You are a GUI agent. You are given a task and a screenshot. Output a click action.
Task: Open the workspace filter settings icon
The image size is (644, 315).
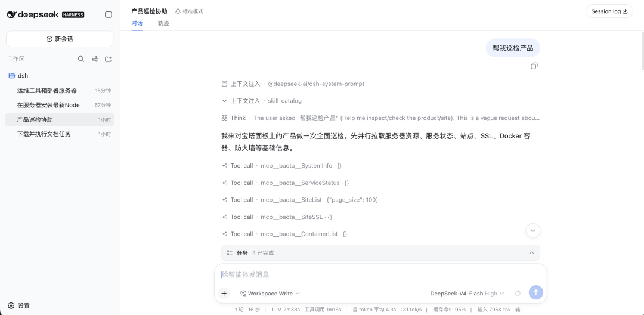[x=94, y=59]
